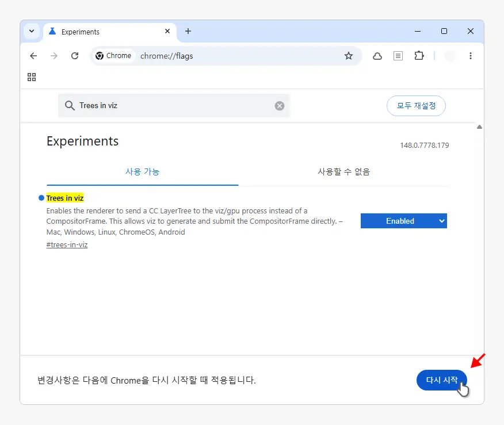Minimize the Chrome window

(x=418, y=31)
